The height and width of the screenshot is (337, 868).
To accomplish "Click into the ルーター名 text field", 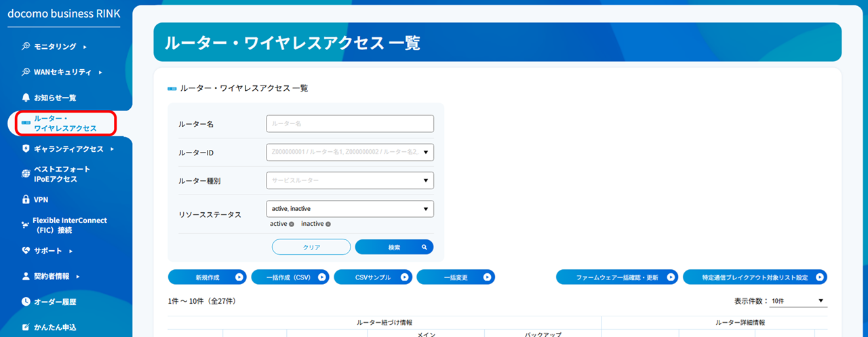I will 350,124.
